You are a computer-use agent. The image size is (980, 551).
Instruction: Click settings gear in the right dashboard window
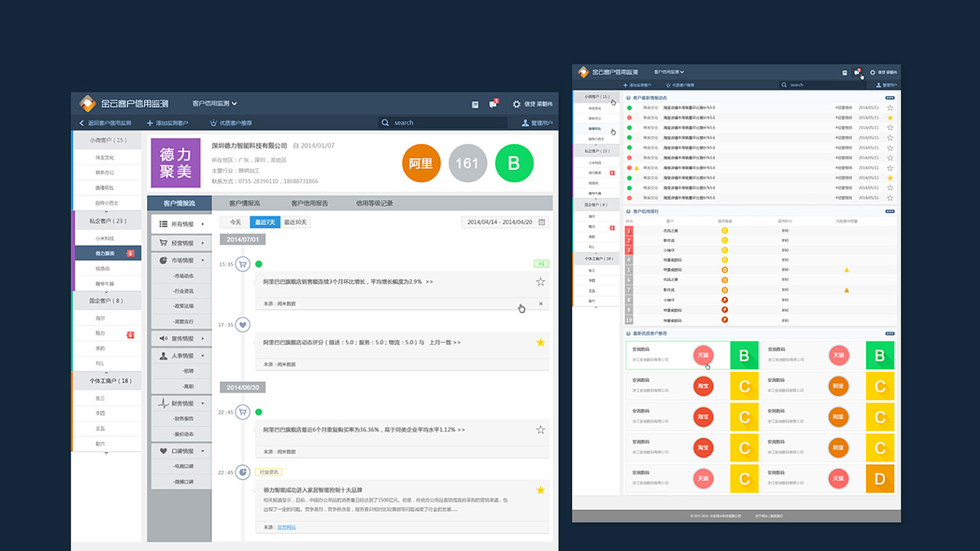point(872,73)
